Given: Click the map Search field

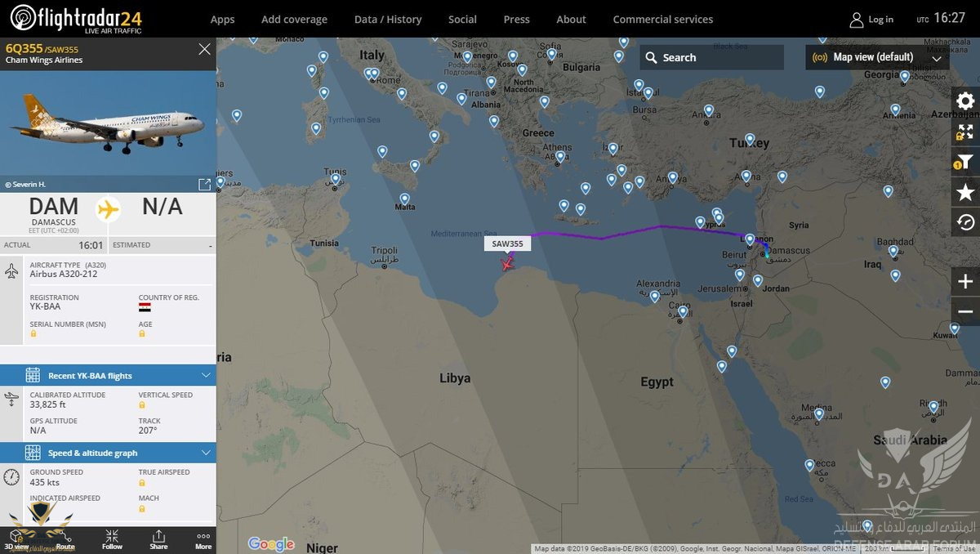Looking at the screenshot, I should coord(710,57).
